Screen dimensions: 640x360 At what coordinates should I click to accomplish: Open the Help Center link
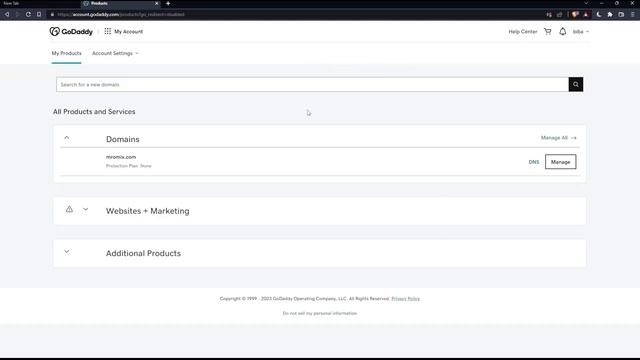(x=522, y=31)
